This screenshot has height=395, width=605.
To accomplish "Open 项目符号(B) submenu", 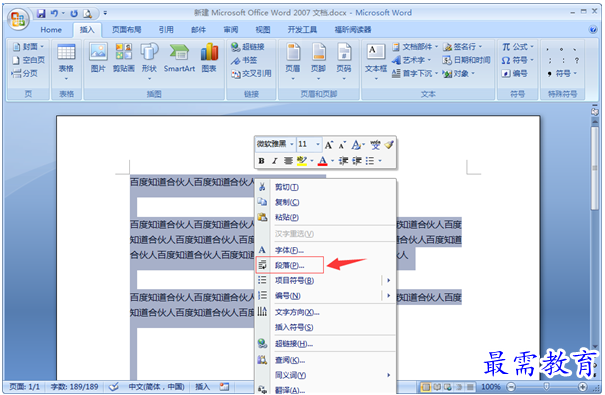I will pos(326,280).
